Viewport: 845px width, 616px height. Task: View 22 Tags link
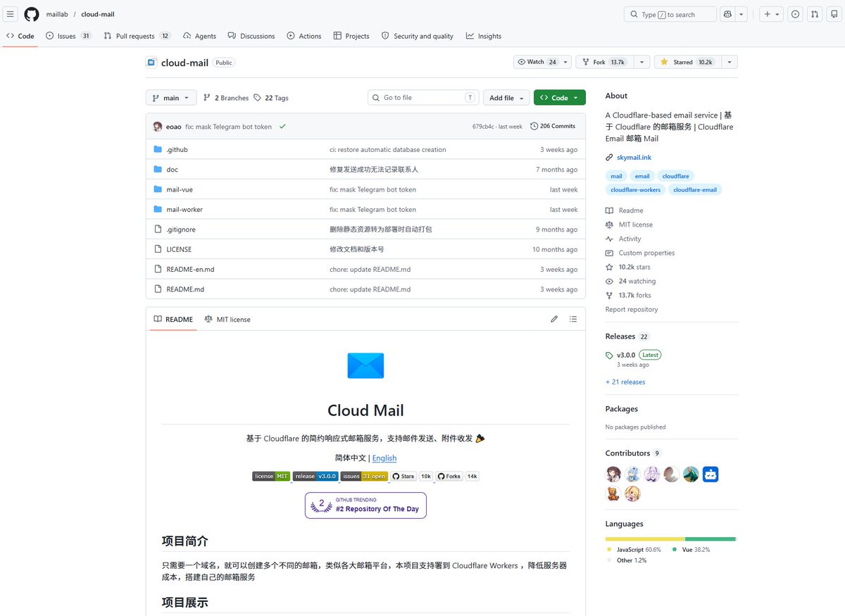pos(271,98)
